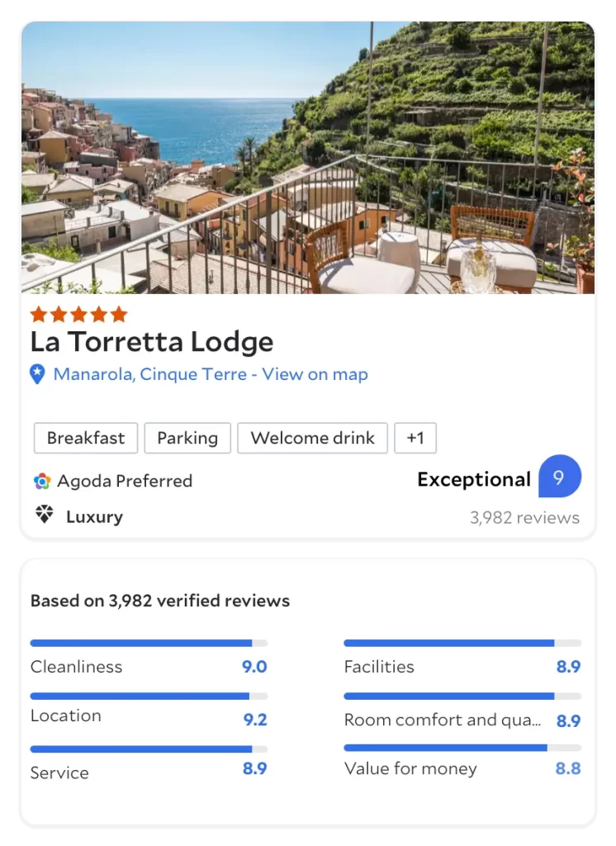Click the five-star rating icons

(78, 314)
